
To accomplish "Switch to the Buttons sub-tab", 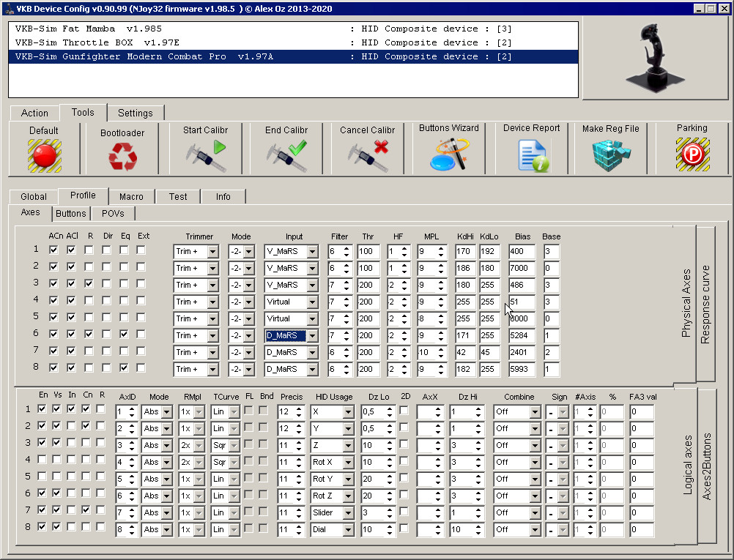I will click(70, 213).
